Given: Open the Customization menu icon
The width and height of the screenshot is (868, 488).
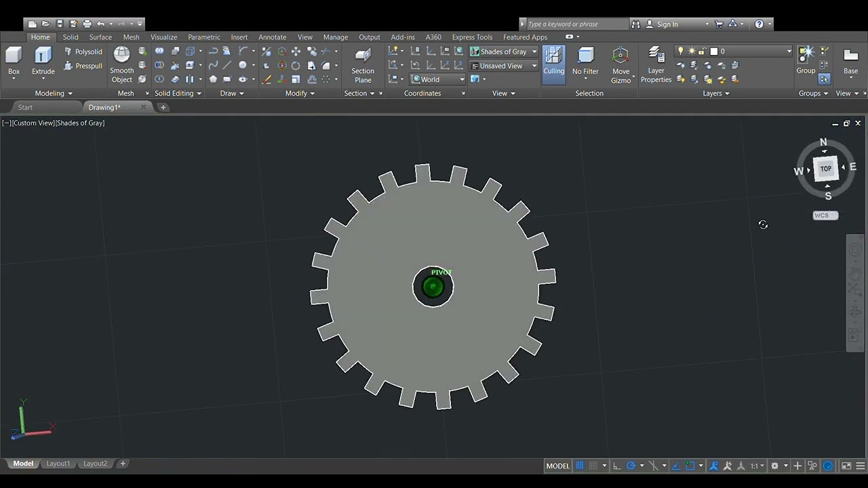Looking at the screenshot, I should point(860,466).
